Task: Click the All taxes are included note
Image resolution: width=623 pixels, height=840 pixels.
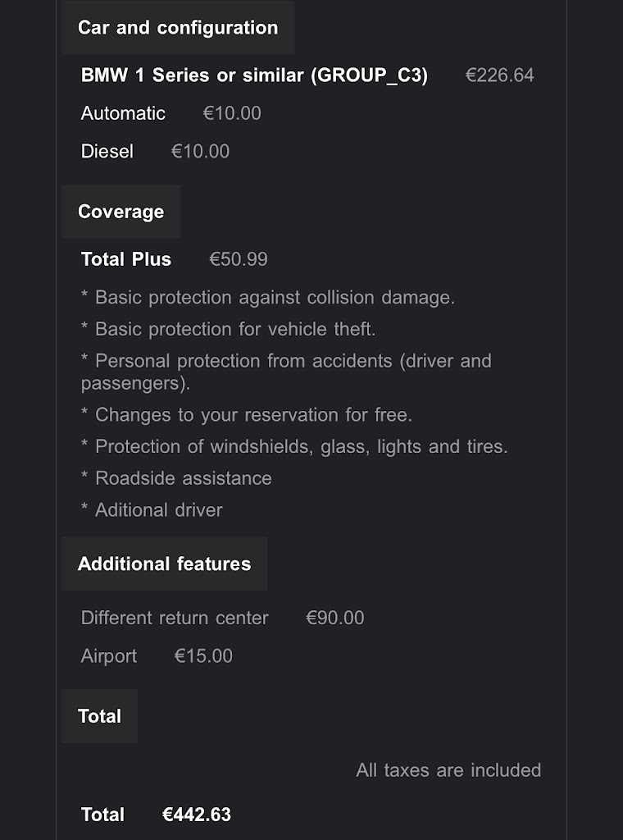Action: click(448, 769)
